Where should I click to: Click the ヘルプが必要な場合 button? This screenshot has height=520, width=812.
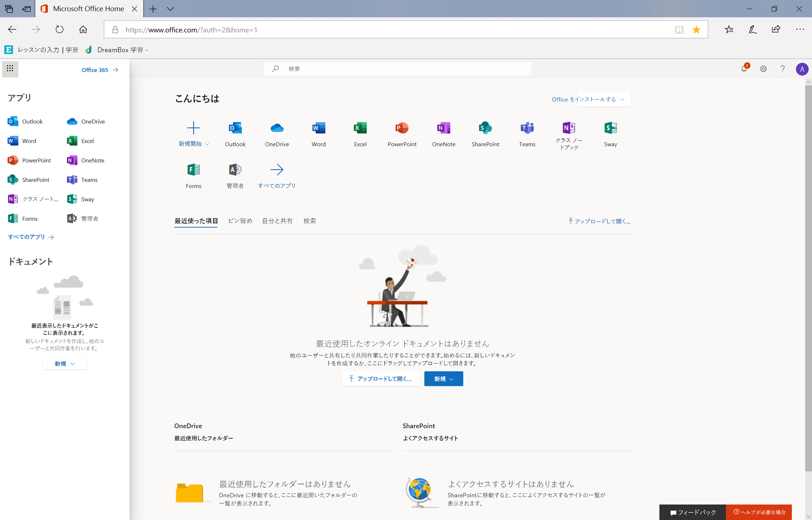[x=759, y=512]
